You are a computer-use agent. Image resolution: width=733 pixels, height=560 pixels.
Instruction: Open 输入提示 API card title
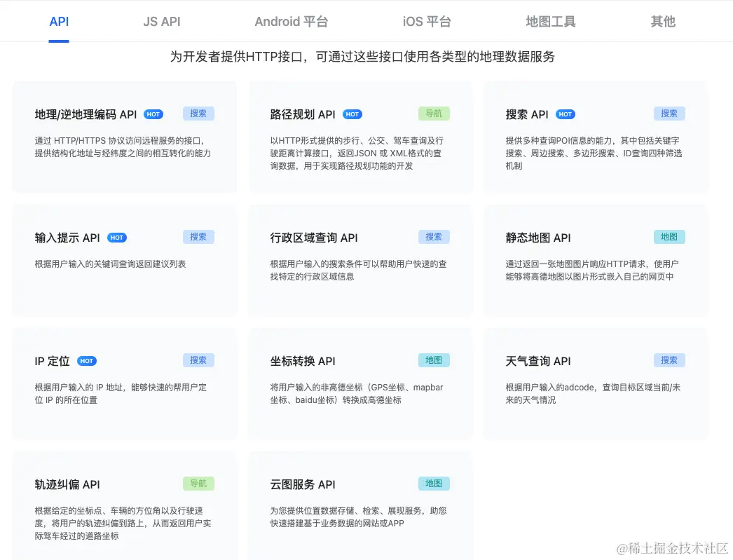click(x=67, y=238)
